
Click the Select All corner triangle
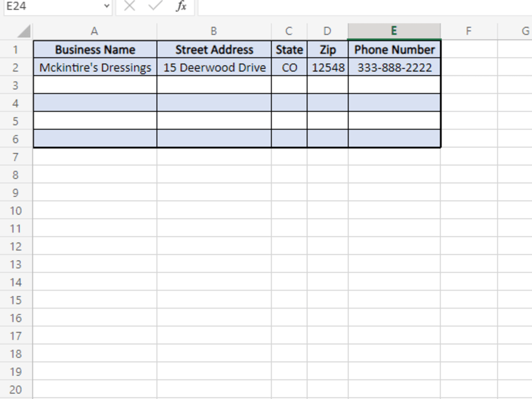click(24, 31)
